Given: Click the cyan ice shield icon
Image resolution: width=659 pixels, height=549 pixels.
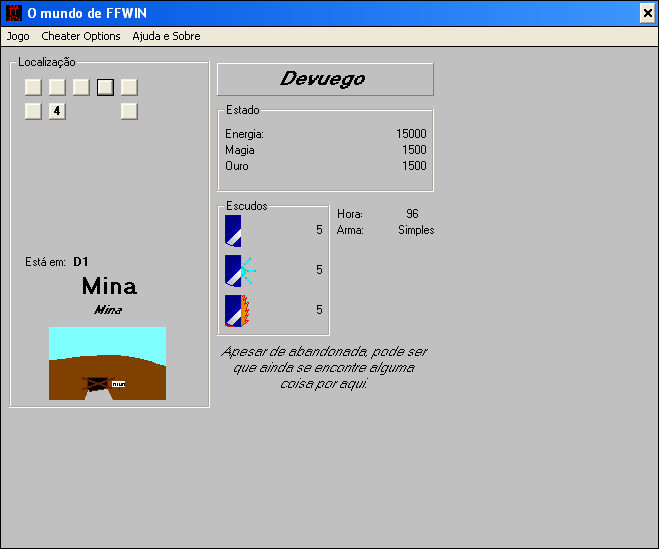Looking at the screenshot, I should coord(240,271).
